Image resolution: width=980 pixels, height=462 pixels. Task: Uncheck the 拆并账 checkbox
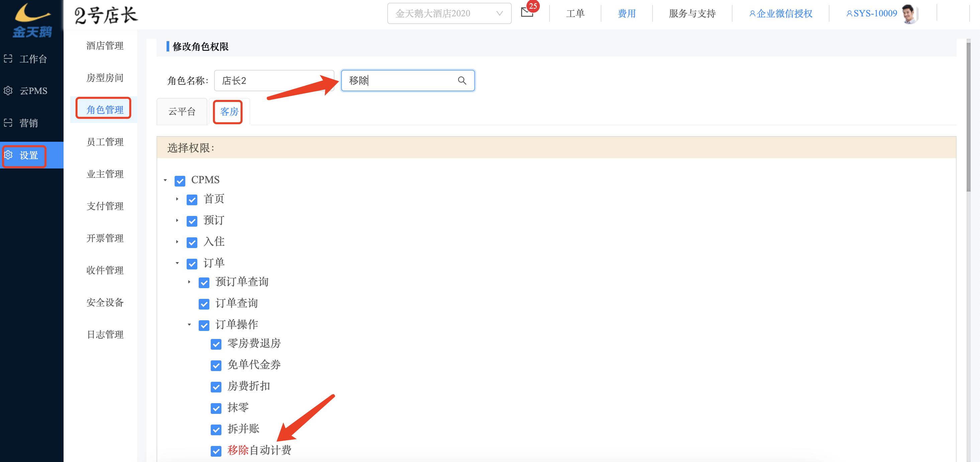[216, 429]
